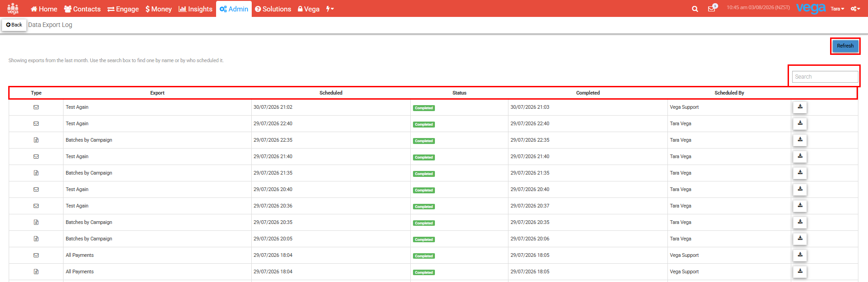Screen dimensions: 868x282
Task: Open the settings cogs dropdown
Action: click(x=855, y=9)
